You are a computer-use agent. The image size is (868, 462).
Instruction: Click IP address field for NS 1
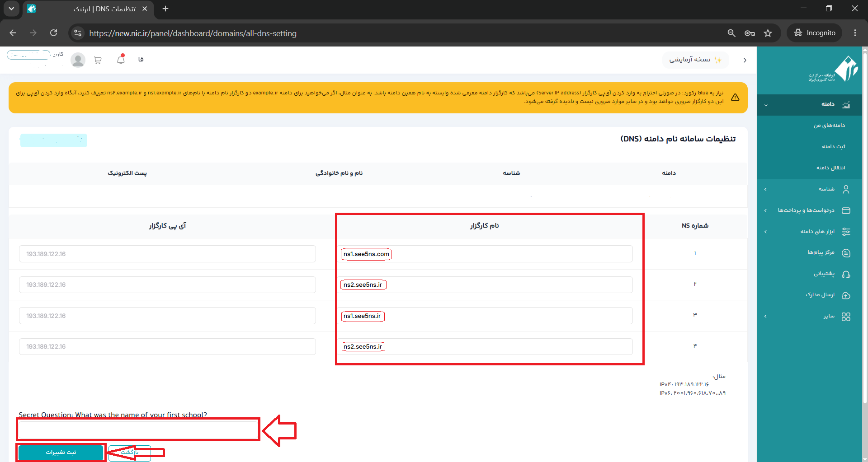tap(167, 254)
